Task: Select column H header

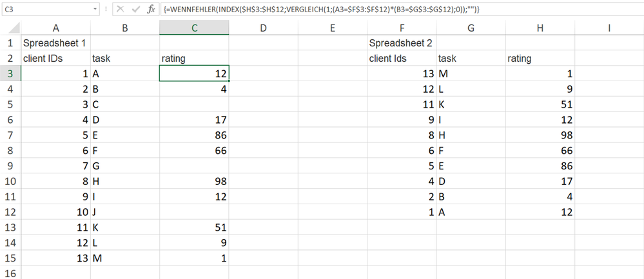Action: (x=540, y=28)
